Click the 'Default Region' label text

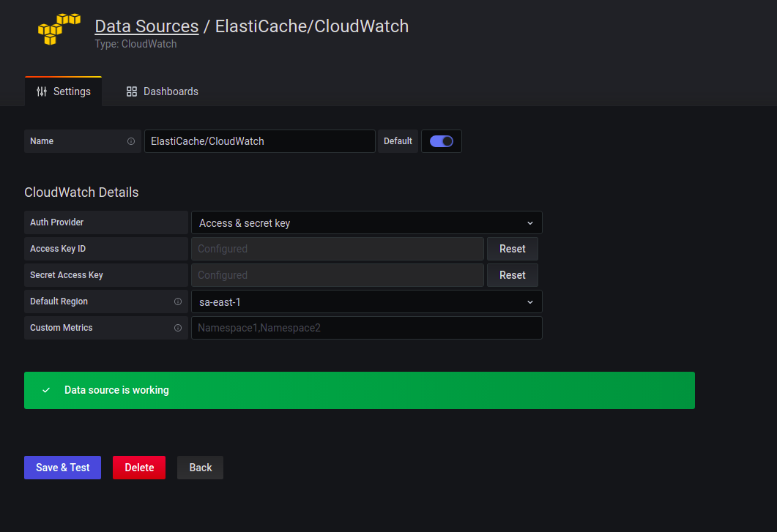tap(59, 301)
